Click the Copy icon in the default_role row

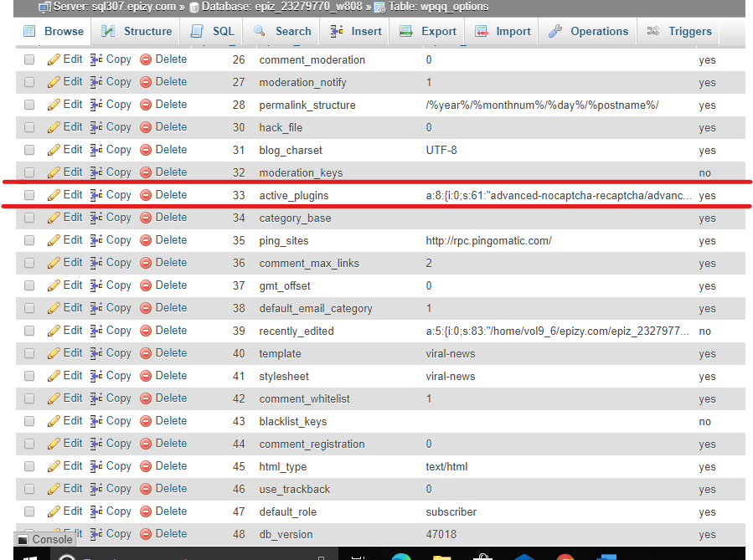(96, 511)
